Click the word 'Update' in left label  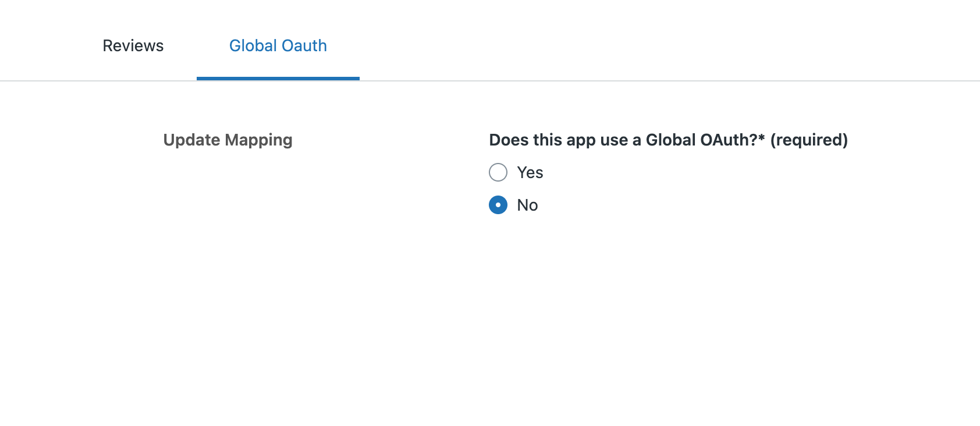[191, 140]
